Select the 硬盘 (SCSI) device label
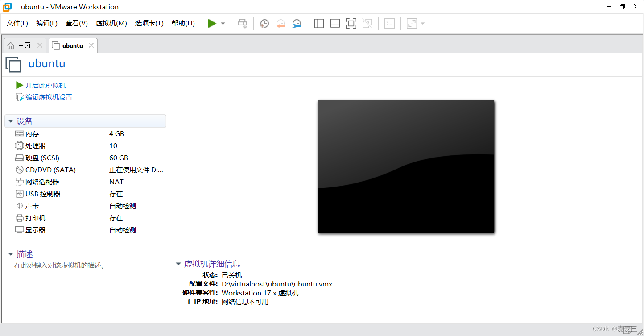The width and height of the screenshot is (644, 336). tap(42, 158)
